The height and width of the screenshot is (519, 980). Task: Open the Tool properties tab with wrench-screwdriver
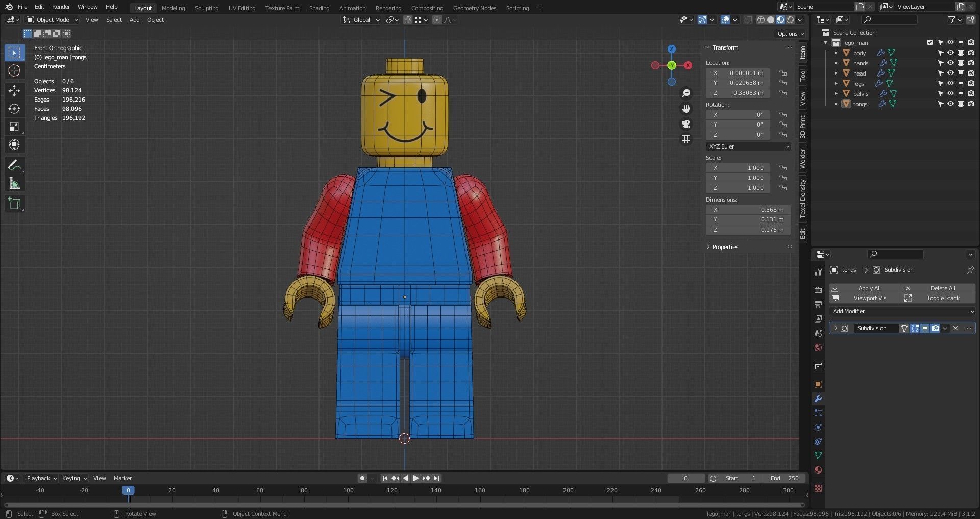[818, 272]
